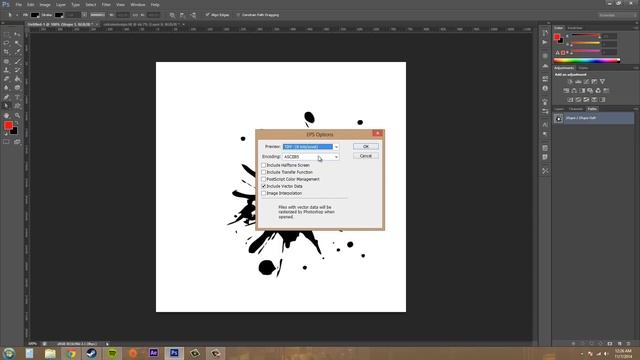Open the Stroke color dropdown in options bar
Screen dimensions: 640x360
click(x=59, y=15)
